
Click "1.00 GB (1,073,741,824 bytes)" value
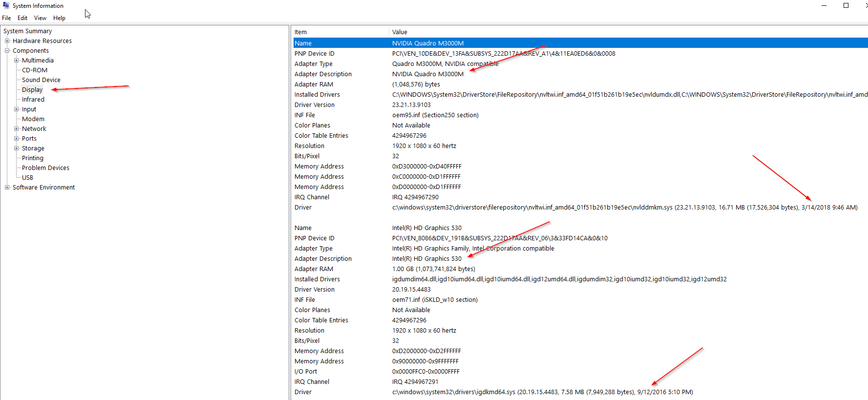coord(433,269)
